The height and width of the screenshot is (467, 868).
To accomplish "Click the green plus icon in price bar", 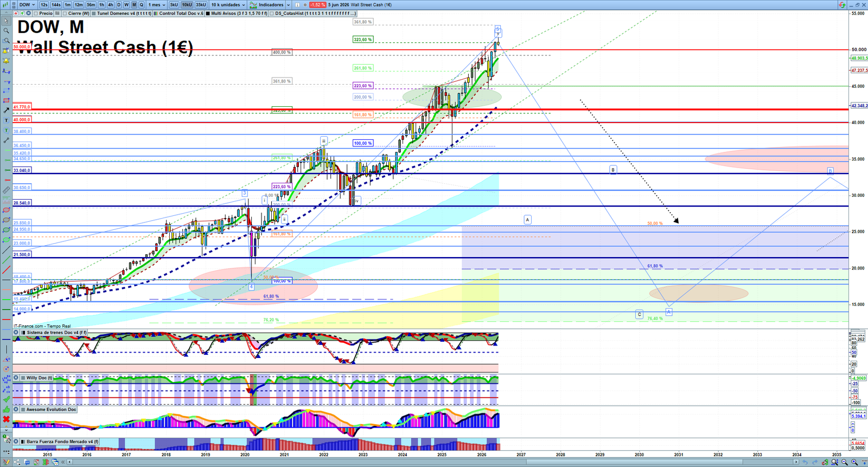I will coord(22,13).
